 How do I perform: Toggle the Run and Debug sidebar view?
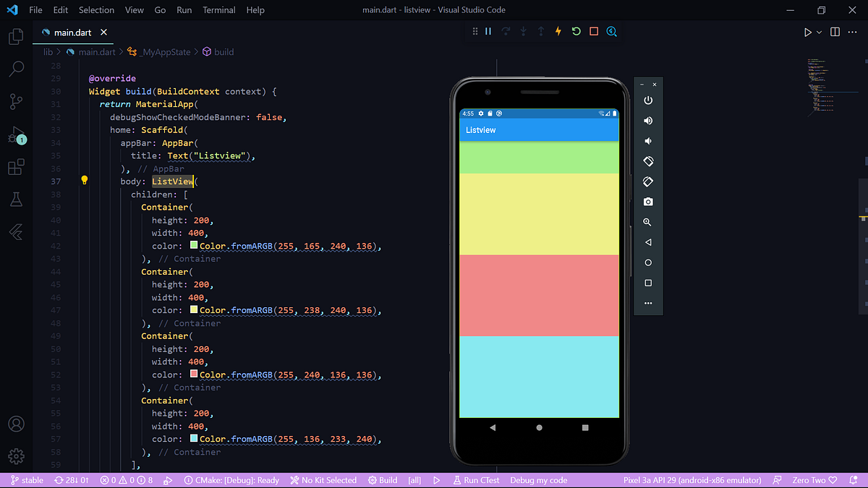coord(16,134)
